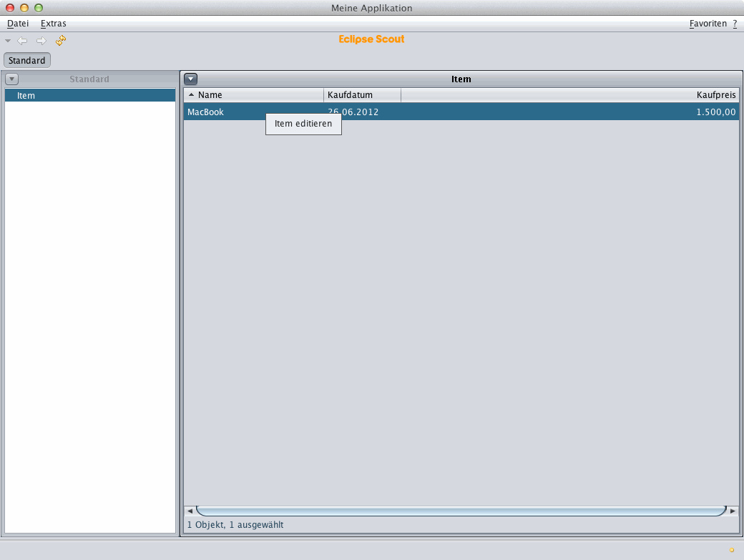Click the Eclipse Scout logo

tap(371, 39)
